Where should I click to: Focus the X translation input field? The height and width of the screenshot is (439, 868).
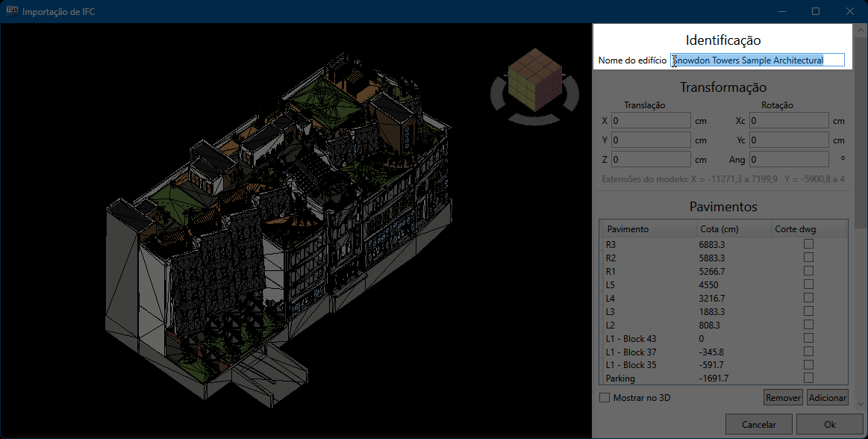pyautogui.click(x=651, y=121)
